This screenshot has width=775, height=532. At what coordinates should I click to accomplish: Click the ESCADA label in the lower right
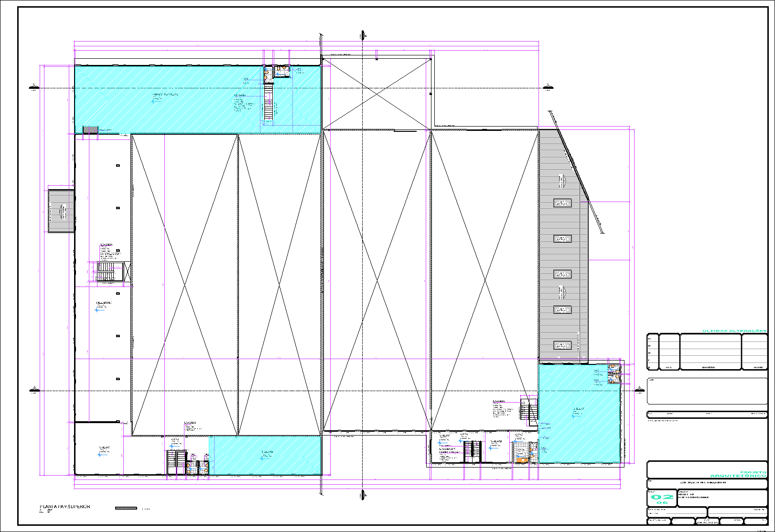[x=498, y=402]
